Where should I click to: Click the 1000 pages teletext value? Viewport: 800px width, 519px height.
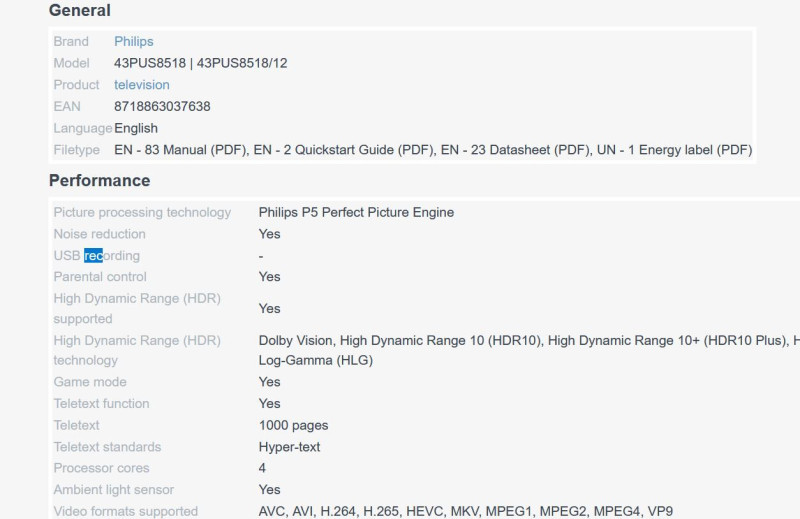click(293, 426)
